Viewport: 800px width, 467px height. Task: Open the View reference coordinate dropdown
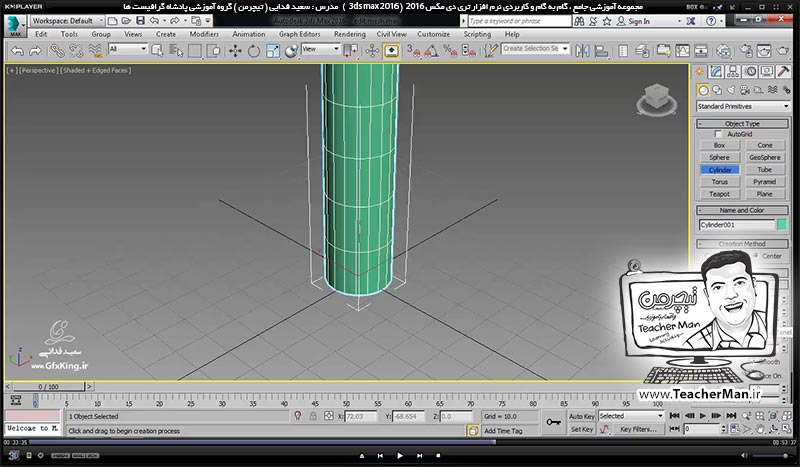tap(320, 49)
